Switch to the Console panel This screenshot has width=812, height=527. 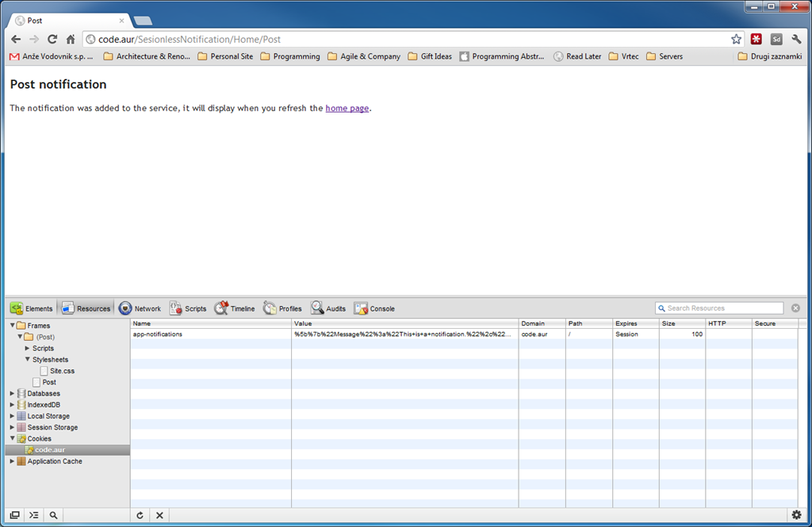pyautogui.click(x=374, y=308)
